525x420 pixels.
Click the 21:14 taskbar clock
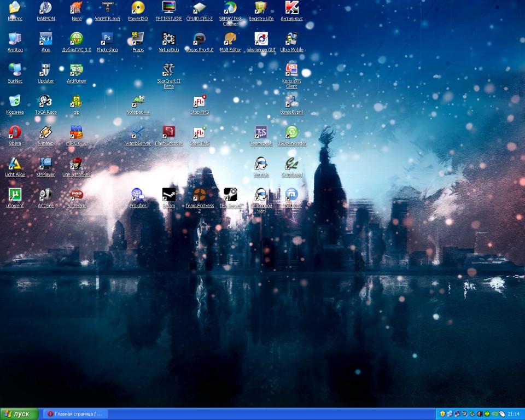click(514, 414)
